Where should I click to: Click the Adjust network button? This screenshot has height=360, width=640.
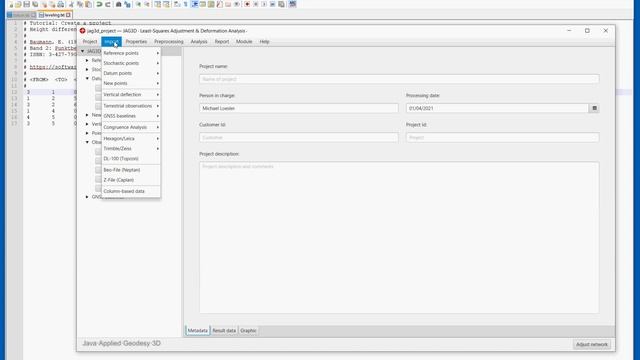pos(592,344)
